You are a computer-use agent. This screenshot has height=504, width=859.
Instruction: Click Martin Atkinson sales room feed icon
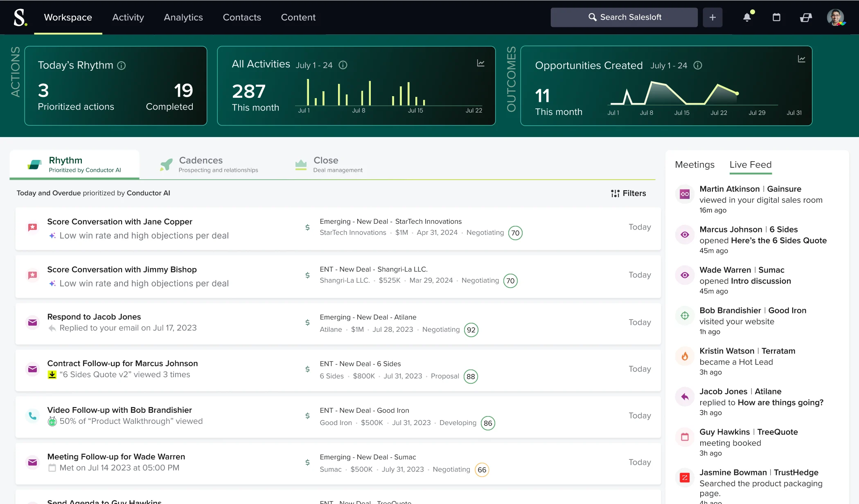(x=685, y=194)
